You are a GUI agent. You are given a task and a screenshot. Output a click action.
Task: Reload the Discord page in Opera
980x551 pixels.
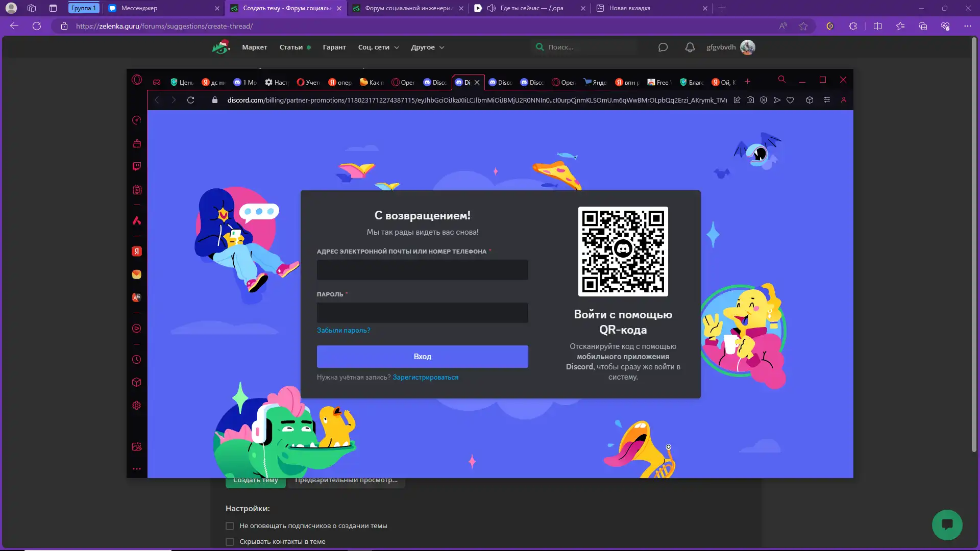191,100
